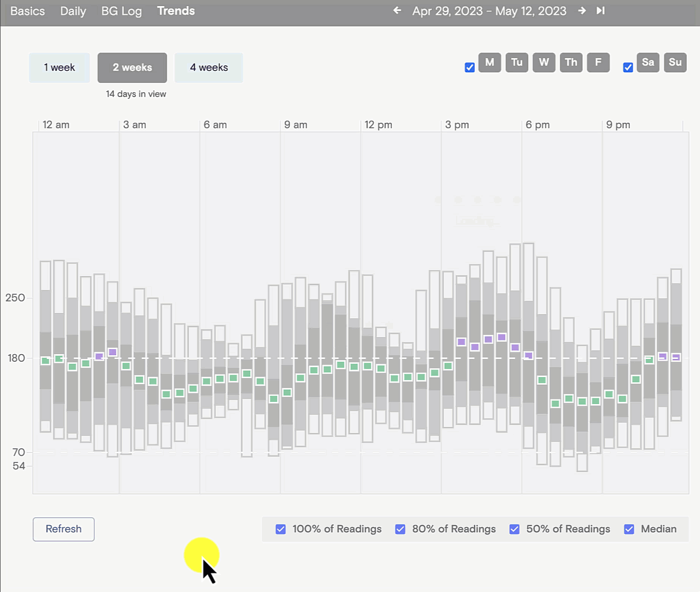Toggle the weekdays checkbox
This screenshot has height=592, width=700.
(x=470, y=67)
